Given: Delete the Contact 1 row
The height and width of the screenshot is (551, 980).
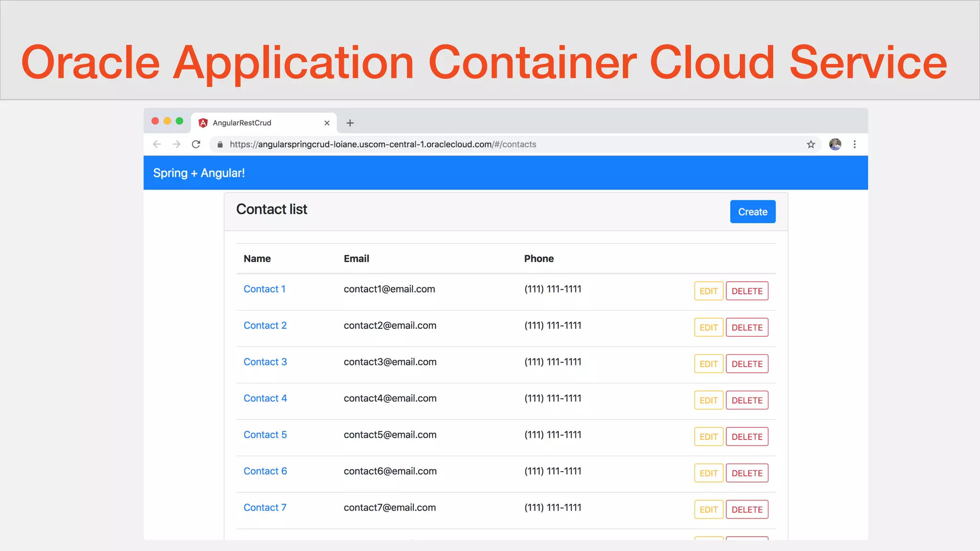Looking at the screenshot, I should click(x=747, y=291).
